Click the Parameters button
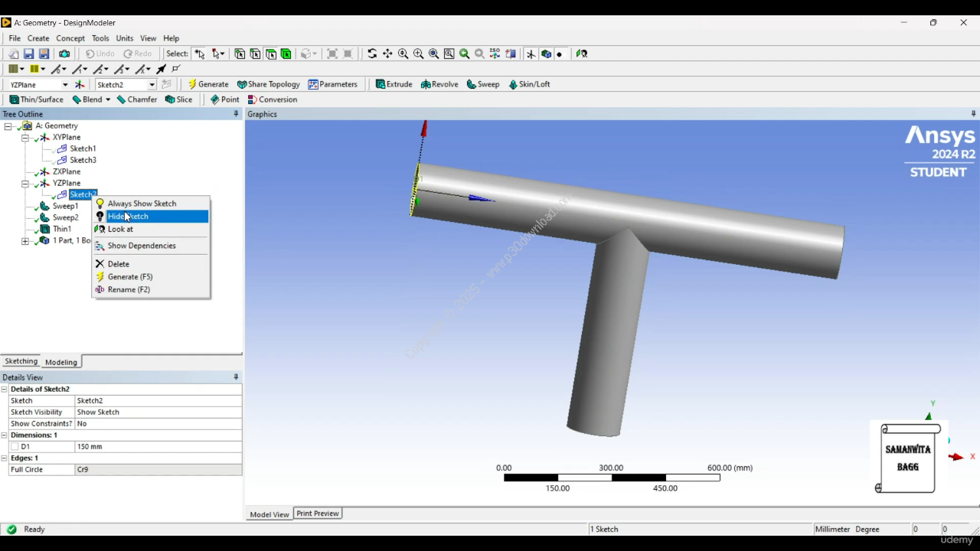 click(333, 84)
